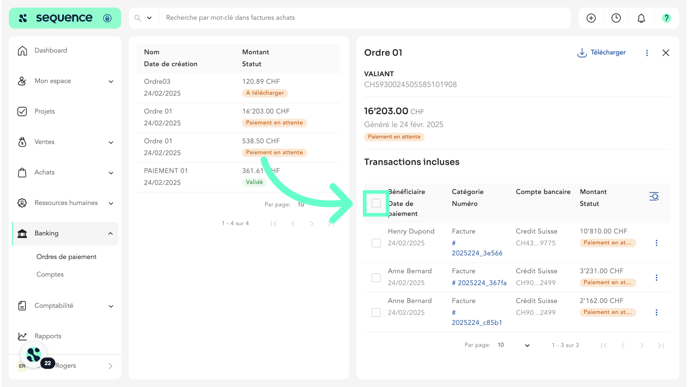The width and height of the screenshot is (688, 387).
Task: Click the floating chat widget icon
Action: (x=34, y=355)
